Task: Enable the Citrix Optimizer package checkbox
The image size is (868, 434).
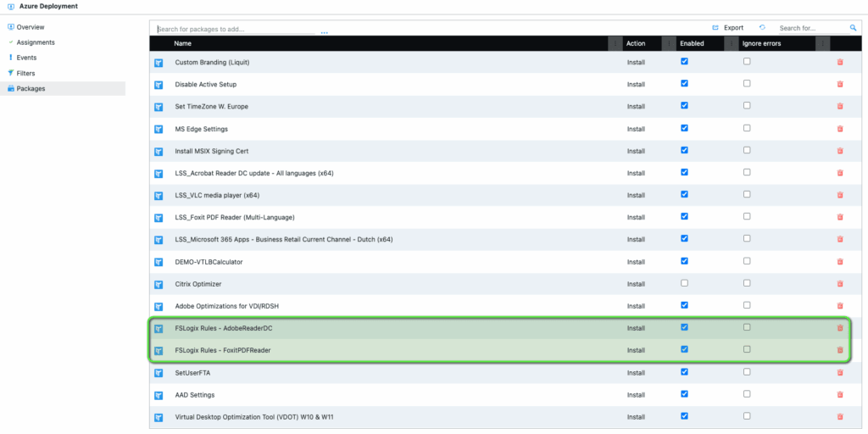Action: [x=684, y=283]
